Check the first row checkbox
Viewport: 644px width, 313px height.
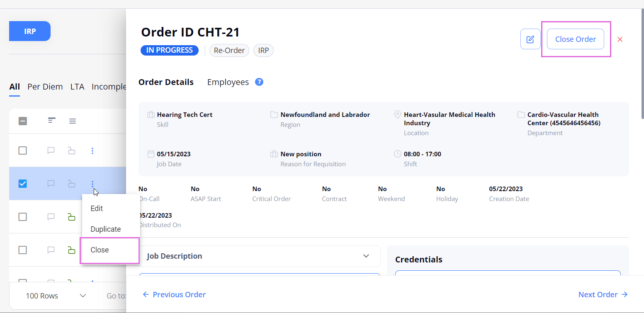point(23,150)
